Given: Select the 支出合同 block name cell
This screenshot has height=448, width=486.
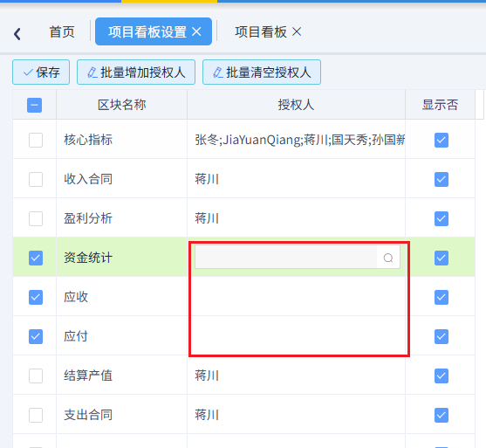Looking at the screenshot, I should (122, 415).
